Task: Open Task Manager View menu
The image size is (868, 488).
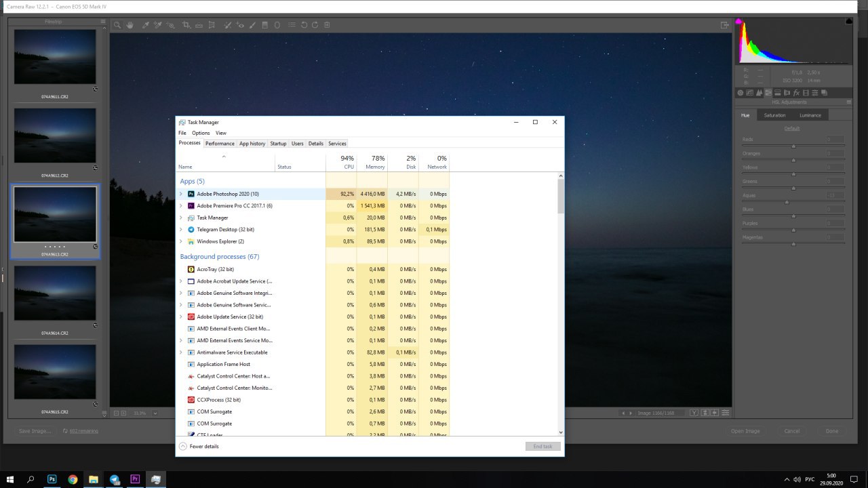Action: click(x=221, y=133)
